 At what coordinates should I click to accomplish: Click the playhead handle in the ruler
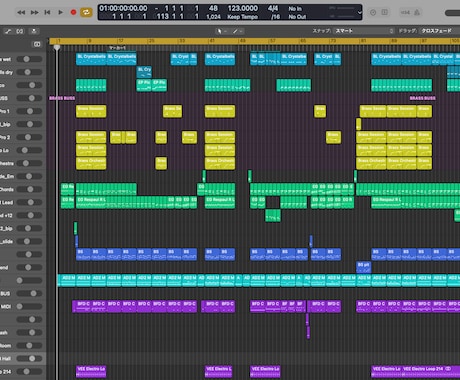(x=57, y=48)
